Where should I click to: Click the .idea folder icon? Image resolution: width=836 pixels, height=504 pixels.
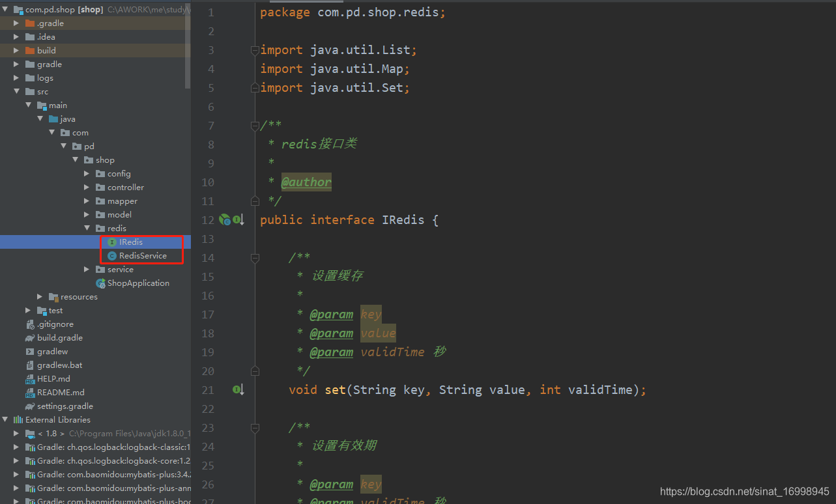30,37
